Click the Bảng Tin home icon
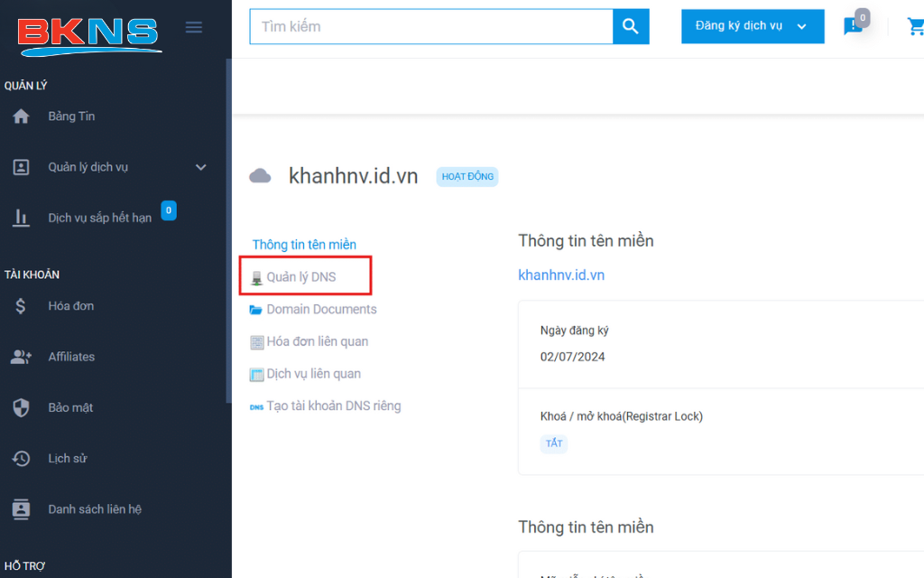The width and height of the screenshot is (924, 578). [21, 117]
